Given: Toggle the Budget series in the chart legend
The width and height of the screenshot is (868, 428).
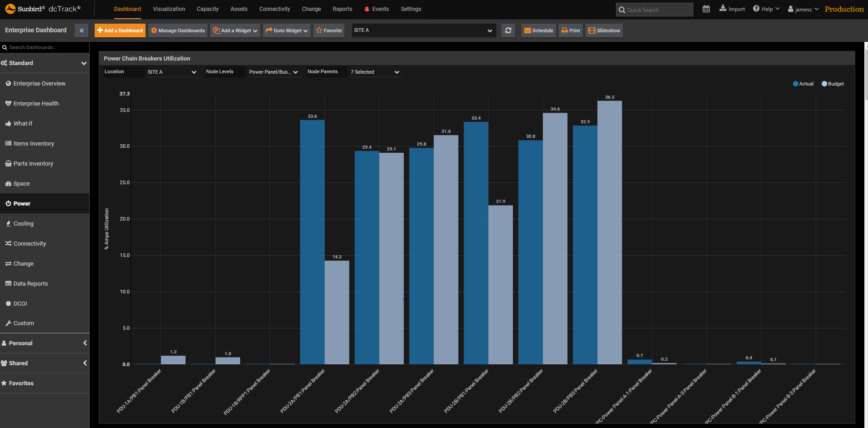Looking at the screenshot, I should coord(833,84).
